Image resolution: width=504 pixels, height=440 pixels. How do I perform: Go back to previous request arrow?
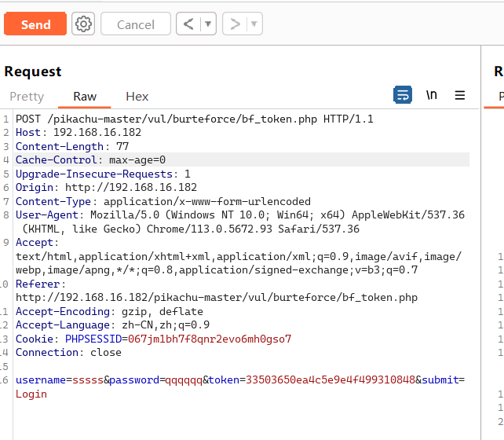[x=188, y=24]
